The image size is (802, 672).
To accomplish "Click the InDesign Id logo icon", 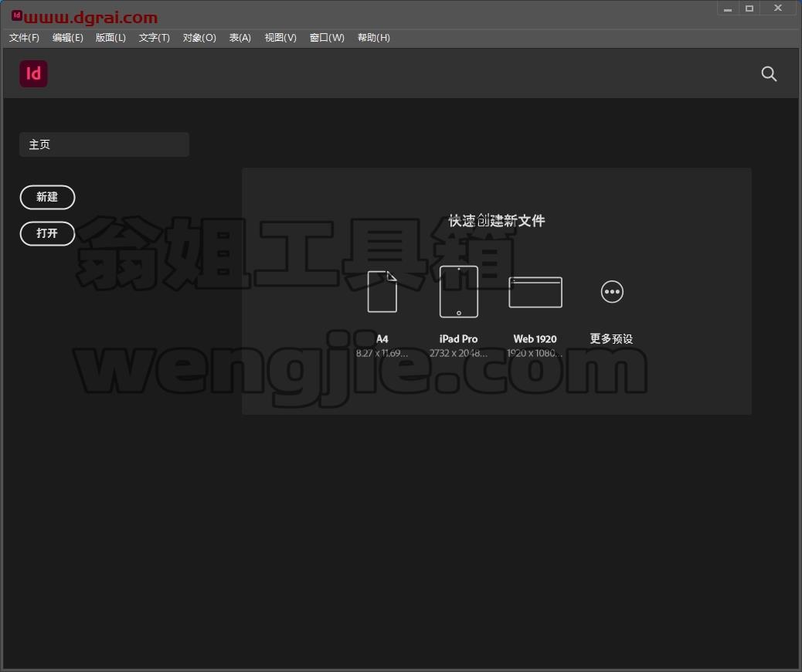I will click(33, 73).
